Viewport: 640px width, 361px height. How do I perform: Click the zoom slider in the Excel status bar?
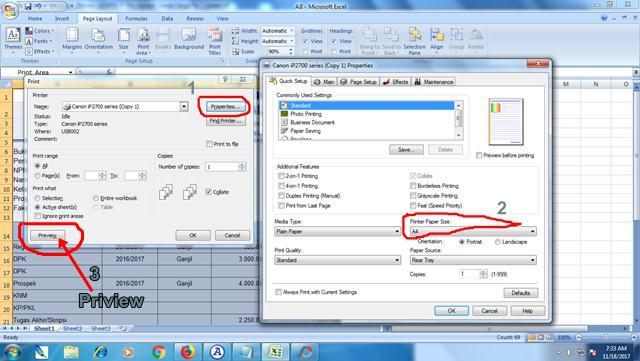point(605,338)
